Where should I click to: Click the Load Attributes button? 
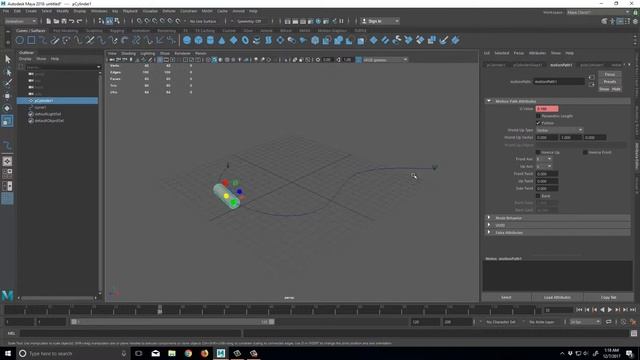(x=557, y=298)
